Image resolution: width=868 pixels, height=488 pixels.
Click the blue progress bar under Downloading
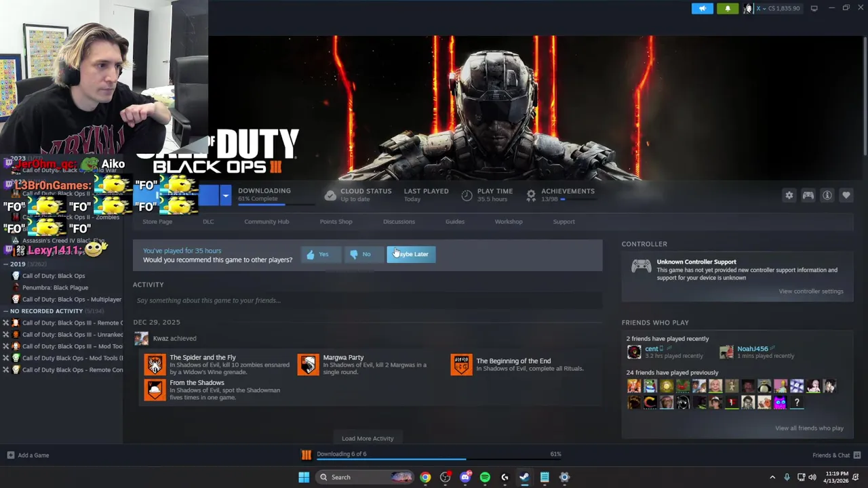point(276,203)
